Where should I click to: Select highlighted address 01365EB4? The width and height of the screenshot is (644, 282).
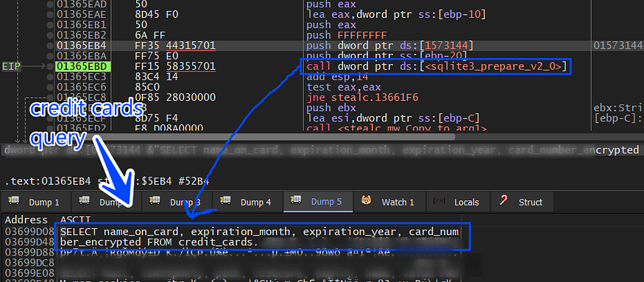click(x=82, y=45)
